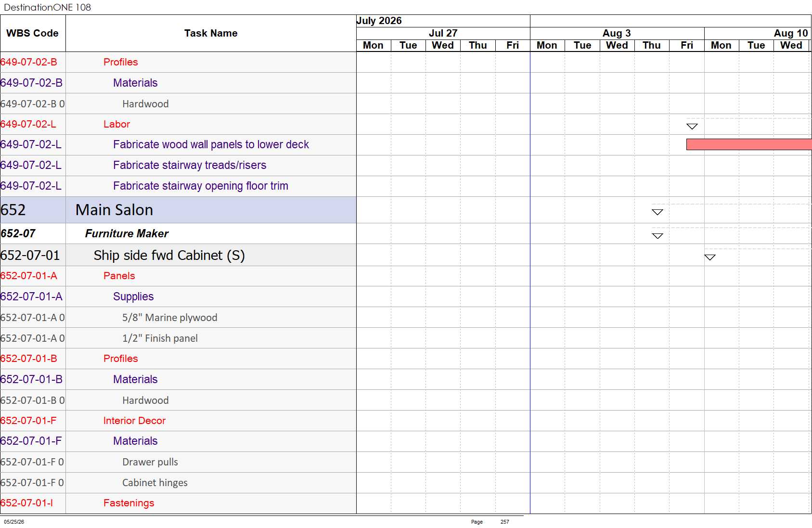Click the July 2026 month header
Viewport: 812px width, 528px height.
443,21
